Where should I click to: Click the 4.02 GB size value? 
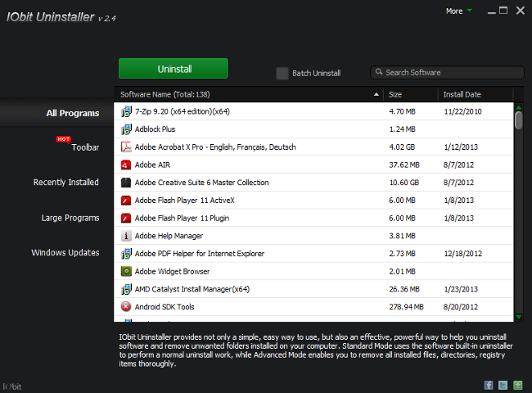tap(402, 147)
